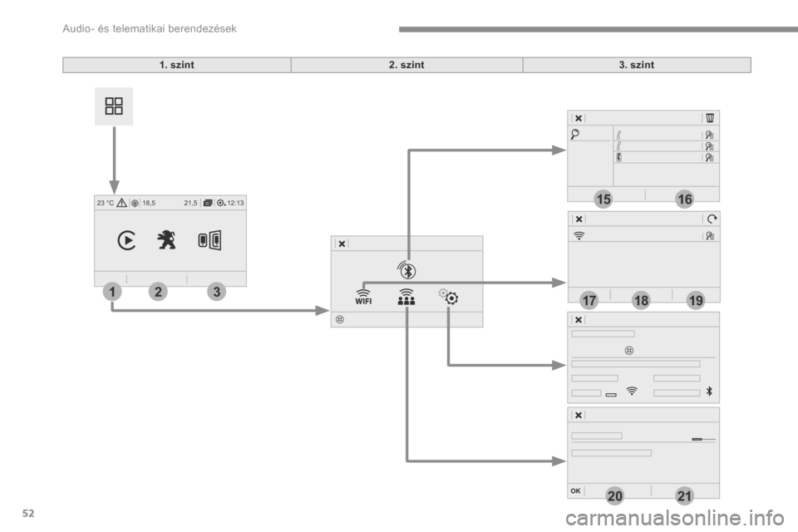Open details icon of the top device row
Screen dimensions: 798x532
(x=709, y=135)
